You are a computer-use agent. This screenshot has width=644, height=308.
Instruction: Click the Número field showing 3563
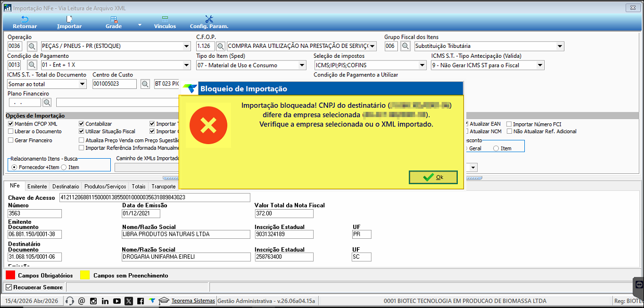tap(35, 213)
